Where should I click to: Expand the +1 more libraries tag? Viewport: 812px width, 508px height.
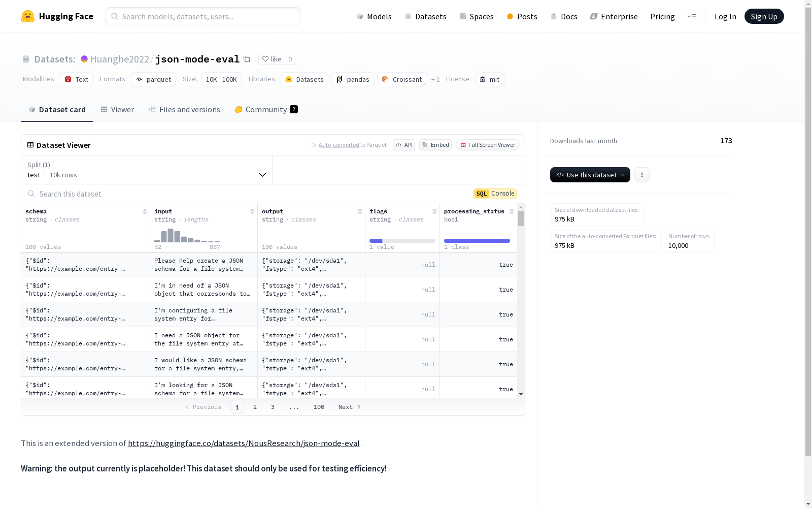tap(435, 79)
